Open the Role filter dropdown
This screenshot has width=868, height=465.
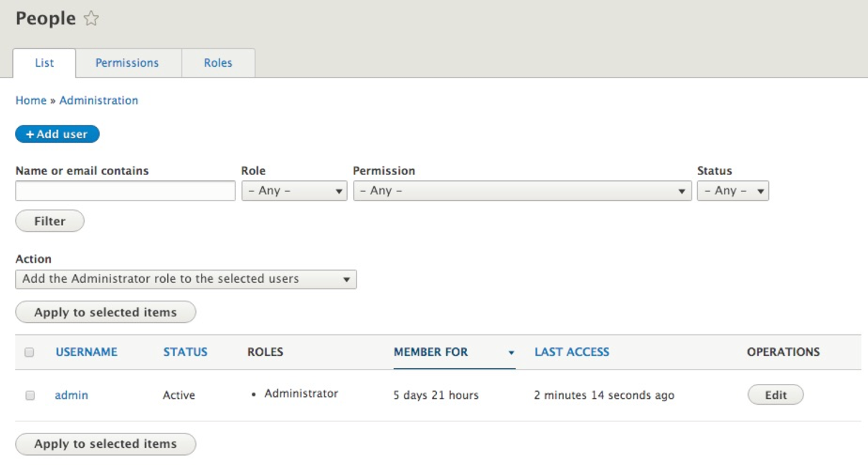tap(294, 191)
